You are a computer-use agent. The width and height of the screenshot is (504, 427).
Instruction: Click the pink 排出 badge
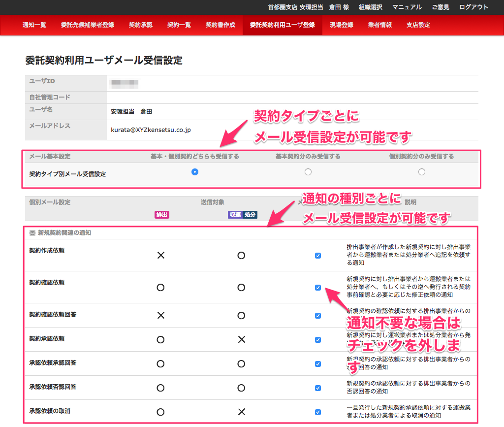coord(161,215)
